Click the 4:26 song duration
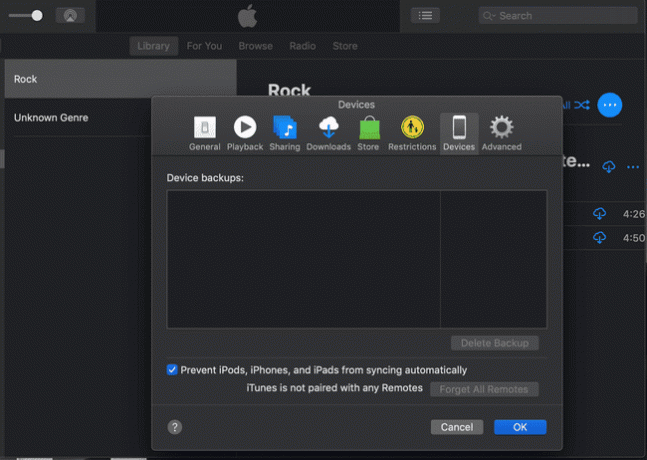Image resolution: width=647 pixels, height=460 pixels. (634, 214)
